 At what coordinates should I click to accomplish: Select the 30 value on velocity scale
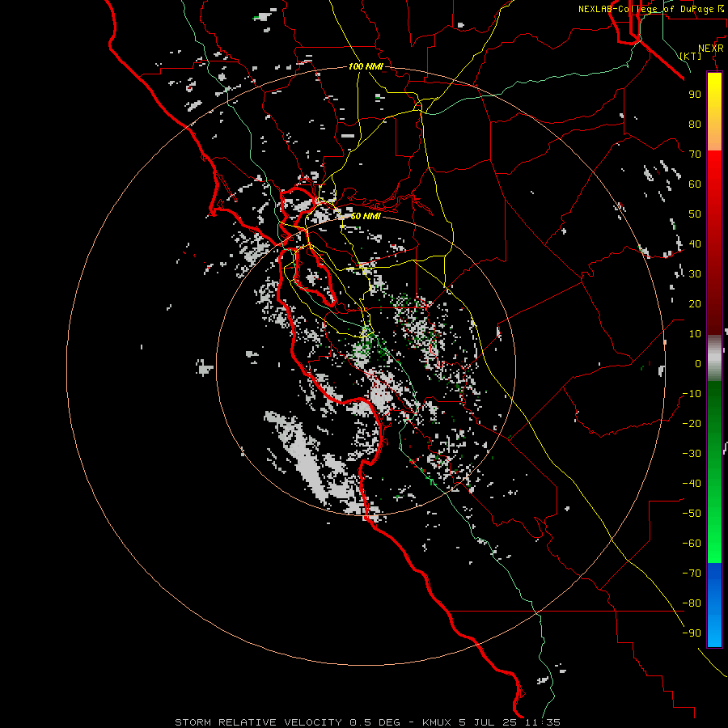tap(695, 274)
